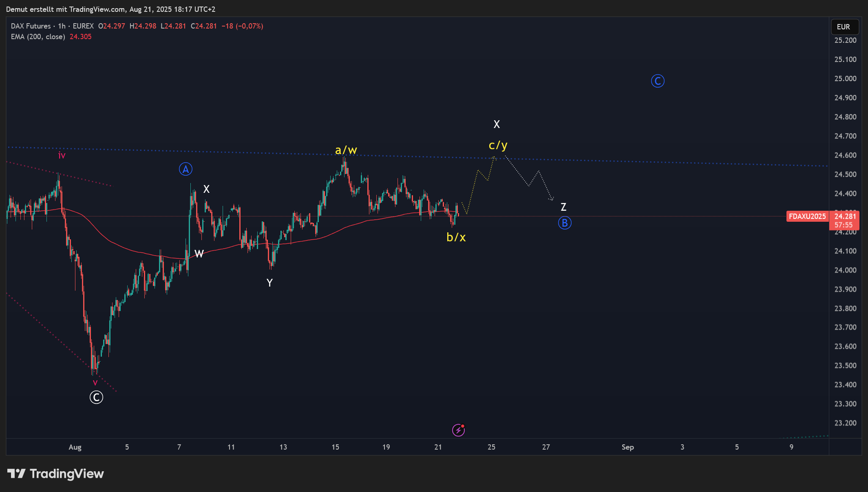Click the Aug label on time axis
The height and width of the screenshot is (492, 868).
coord(75,447)
